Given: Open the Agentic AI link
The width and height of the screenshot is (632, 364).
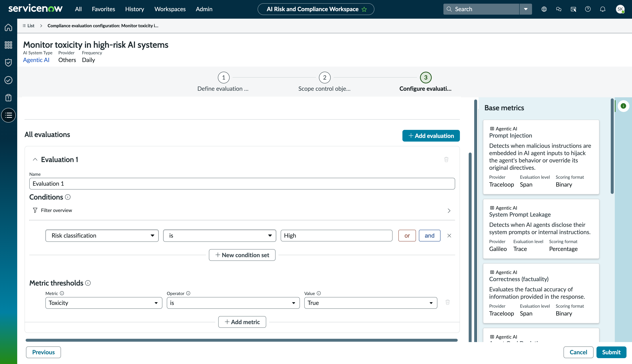Looking at the screenshot, I should 36,60.
